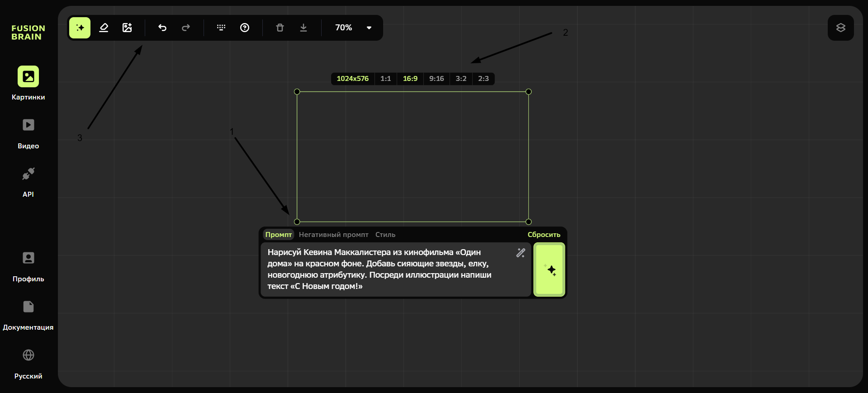Select the 9:16 aspect ratio
The width and height of the screenshot is (868, 393).
tap(436, 79)
